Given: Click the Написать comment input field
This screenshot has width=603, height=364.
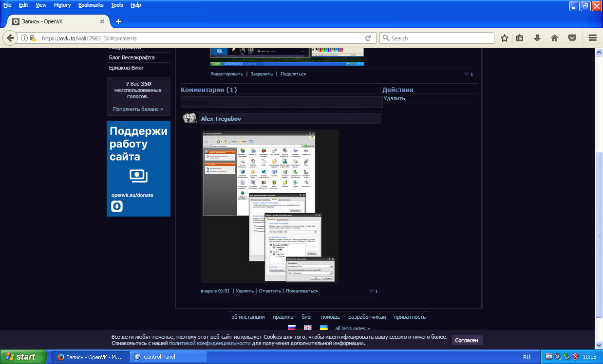Looking at the screenshot, I should 282,102.
